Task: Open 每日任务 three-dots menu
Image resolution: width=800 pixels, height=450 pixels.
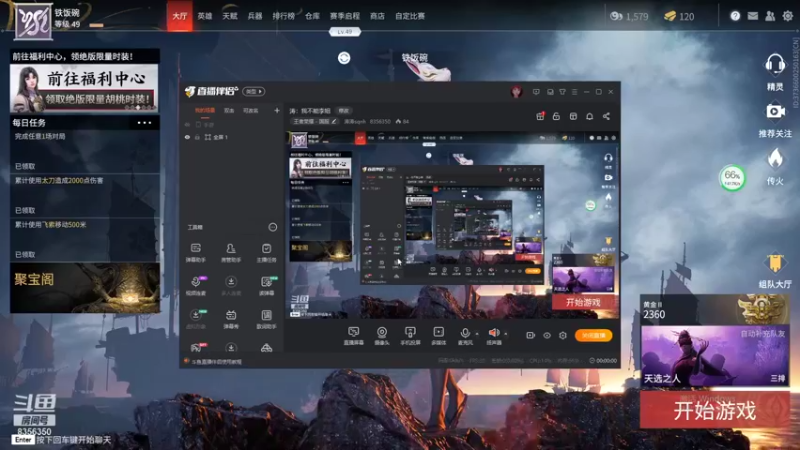Action: click(144, 123)
